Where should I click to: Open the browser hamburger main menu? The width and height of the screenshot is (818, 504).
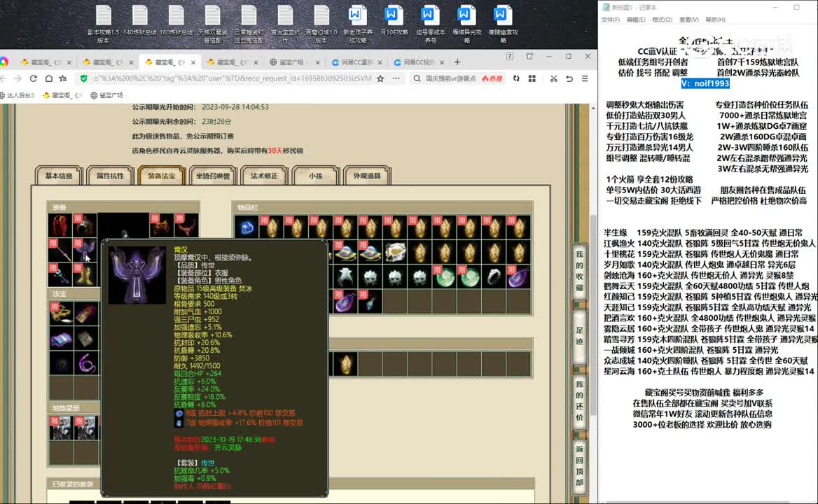(585, 78)
